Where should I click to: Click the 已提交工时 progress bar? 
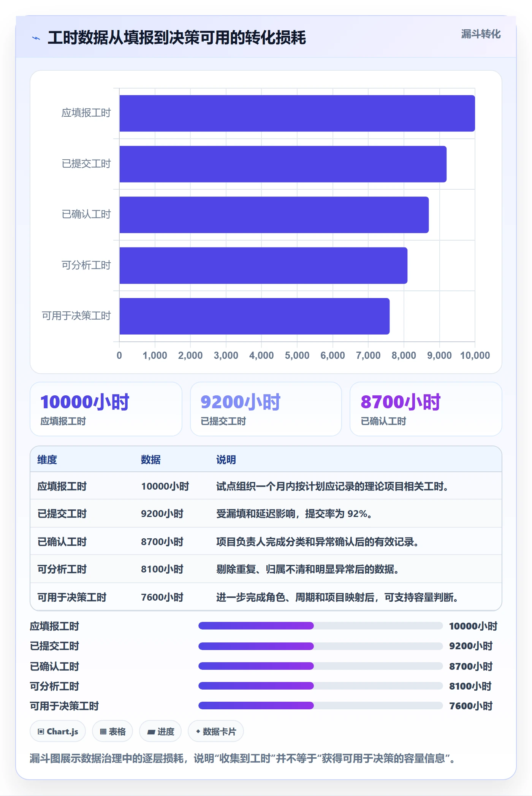click(x=320, y=646)
